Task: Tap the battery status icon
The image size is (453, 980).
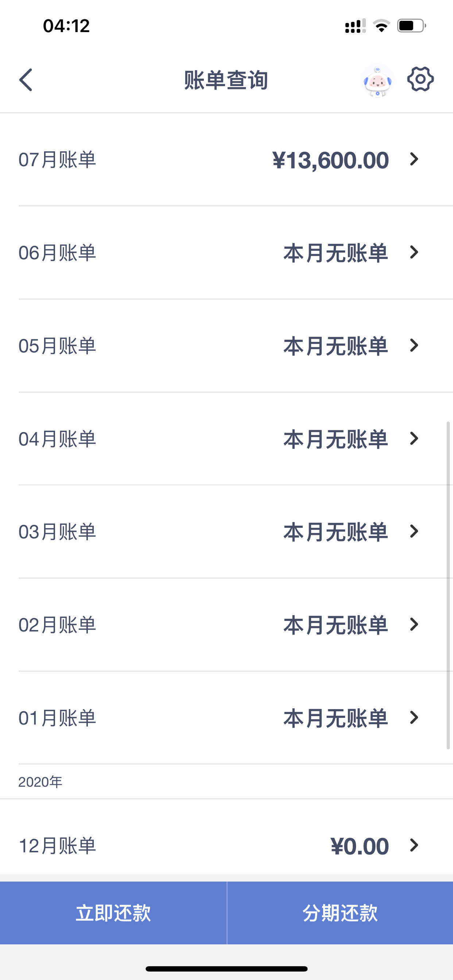Action: (x=411, y=26)
